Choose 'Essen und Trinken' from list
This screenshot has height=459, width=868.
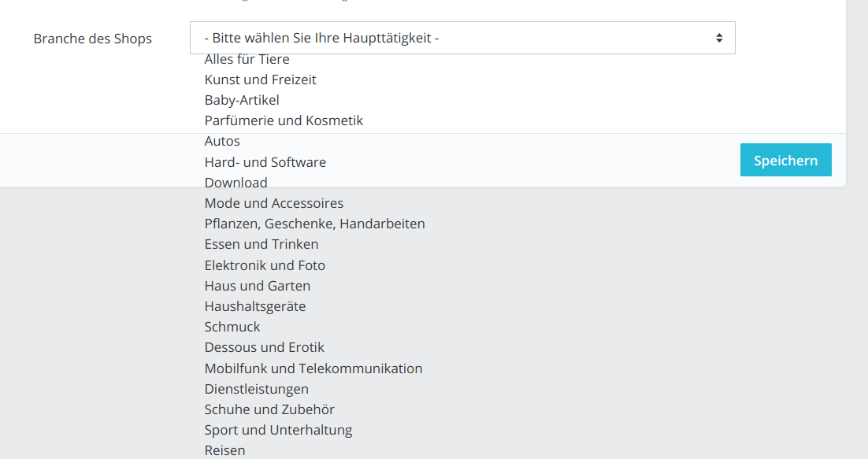262,244
